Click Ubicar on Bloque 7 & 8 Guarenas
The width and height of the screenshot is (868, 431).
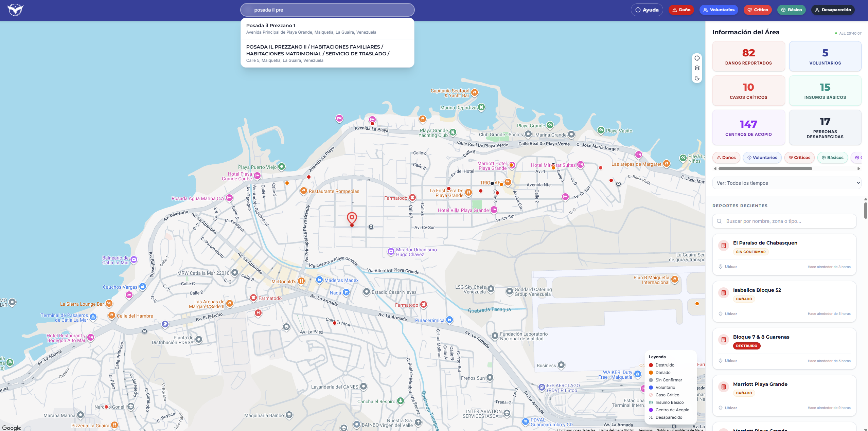click(x=728, y=361)
